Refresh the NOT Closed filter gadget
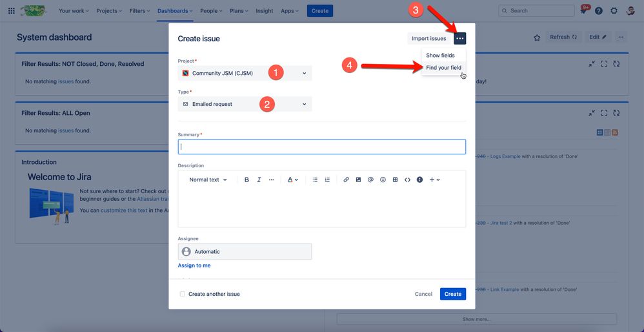Viewport: 644px width, 332px height. coord(616,64)
